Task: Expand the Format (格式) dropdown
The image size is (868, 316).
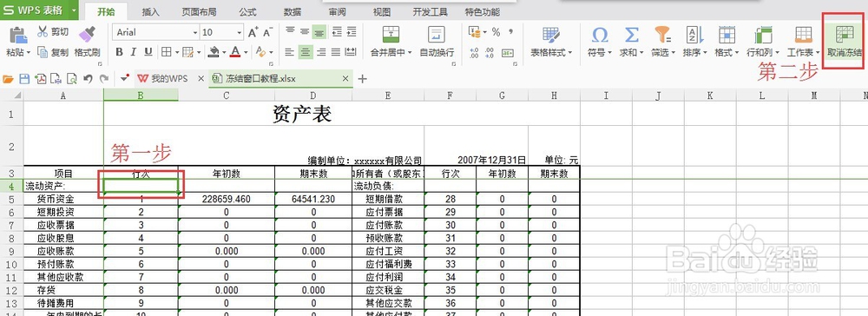Action: point(737,53)
